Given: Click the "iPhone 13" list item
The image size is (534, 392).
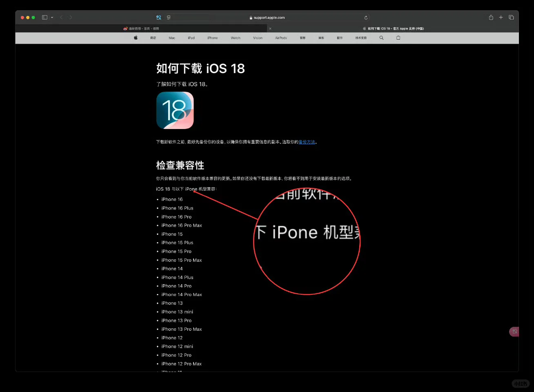Looking at the screenshot, I should [172, 303].
